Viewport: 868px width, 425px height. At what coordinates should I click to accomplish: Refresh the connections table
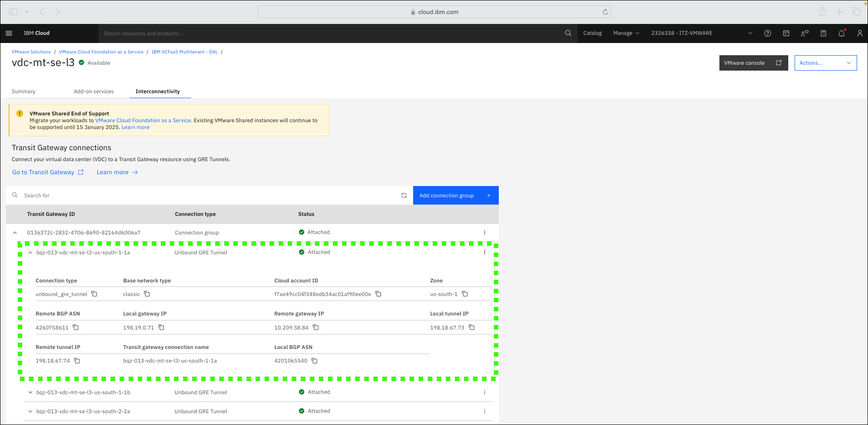pos(404,196)
